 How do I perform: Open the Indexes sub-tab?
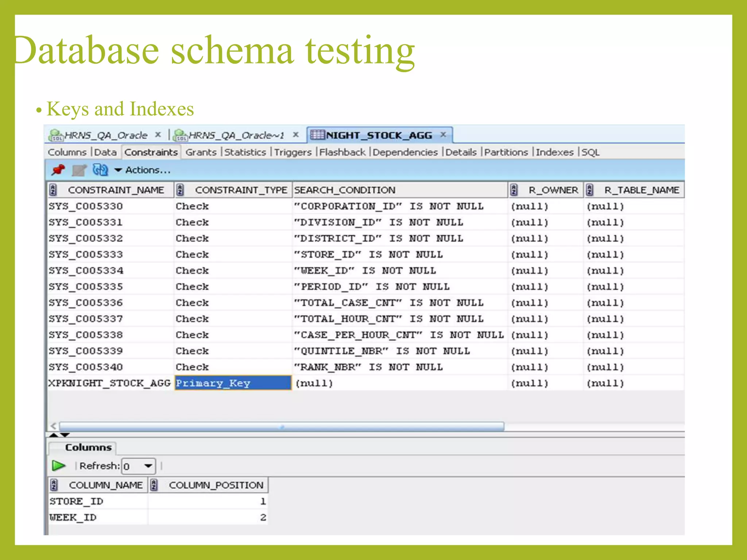[554, 152]
